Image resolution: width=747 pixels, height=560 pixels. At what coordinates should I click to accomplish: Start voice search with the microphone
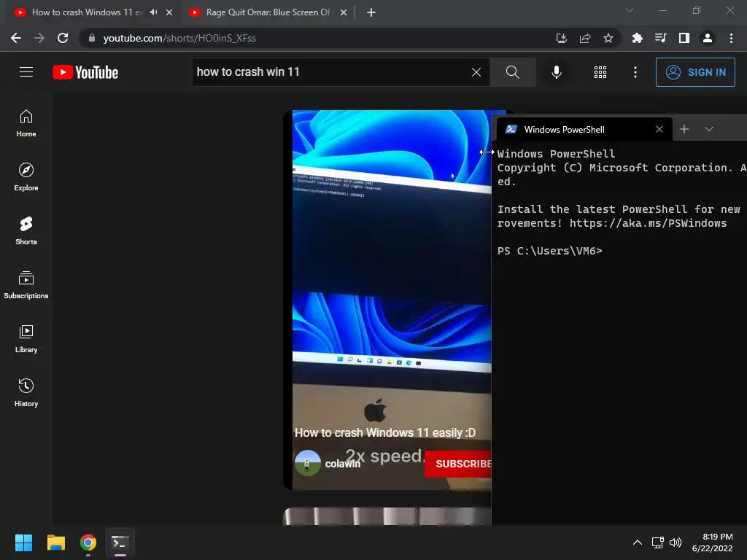(556, 72)
